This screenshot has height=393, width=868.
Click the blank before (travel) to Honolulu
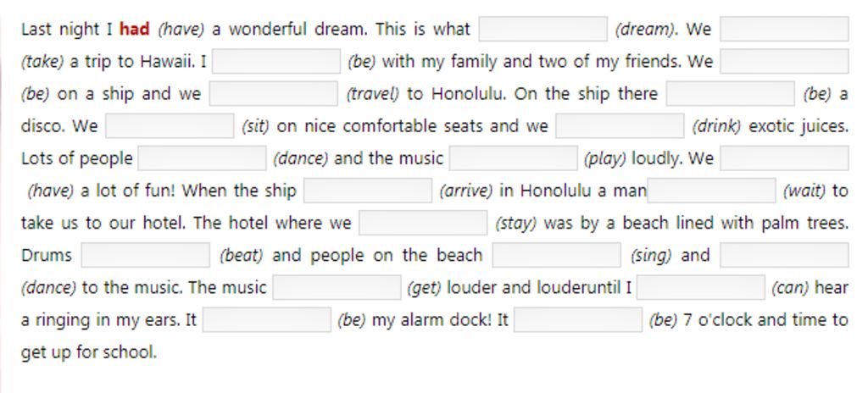[274, 93]
